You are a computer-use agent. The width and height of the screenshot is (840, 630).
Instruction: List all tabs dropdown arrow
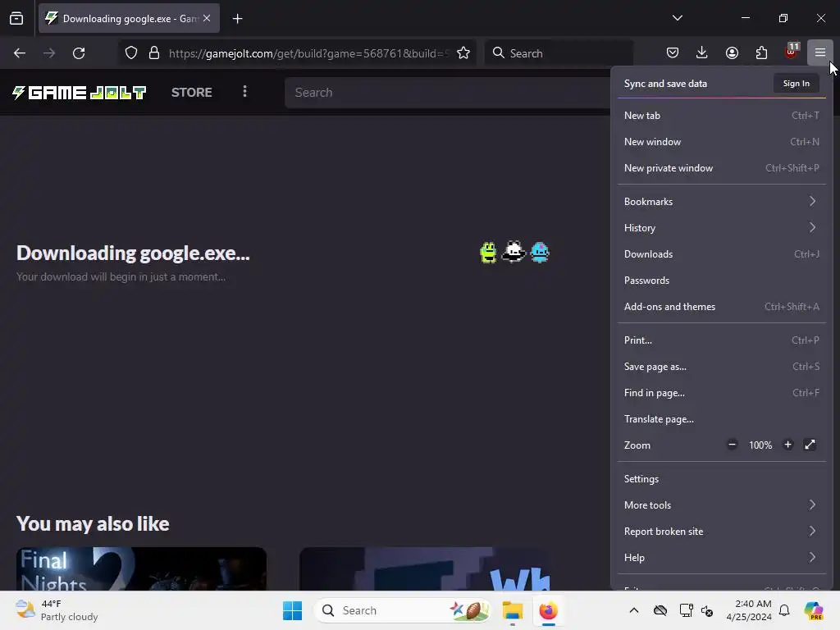(x=677, y=18)
